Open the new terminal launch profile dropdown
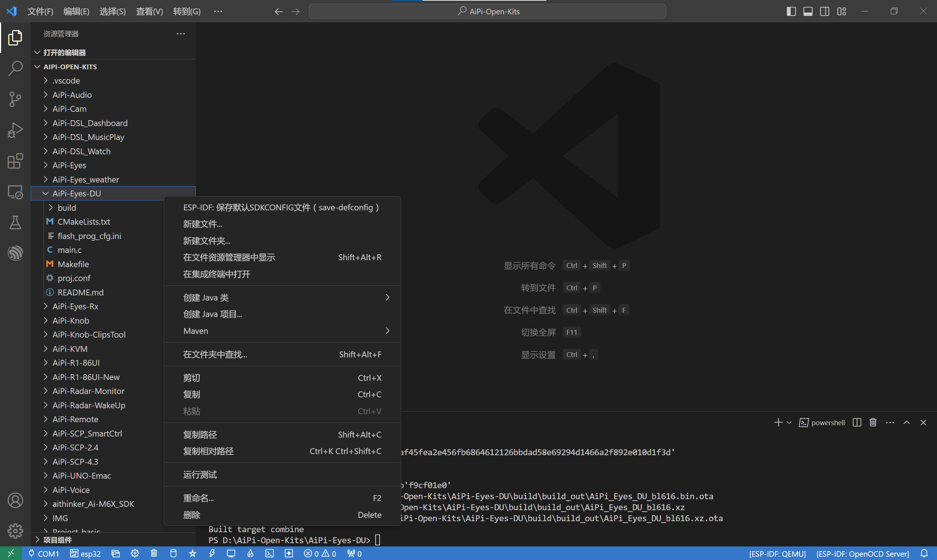Viewport: 937px width, 560px height. pos(789,422)
